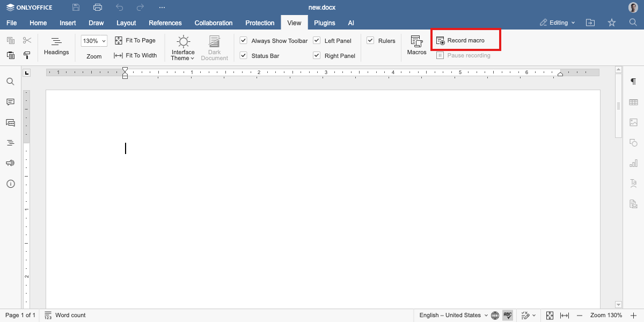Screen dimensions: 644x322
Task: Expand the Editing mode dropdown
Action: [558, 23]
